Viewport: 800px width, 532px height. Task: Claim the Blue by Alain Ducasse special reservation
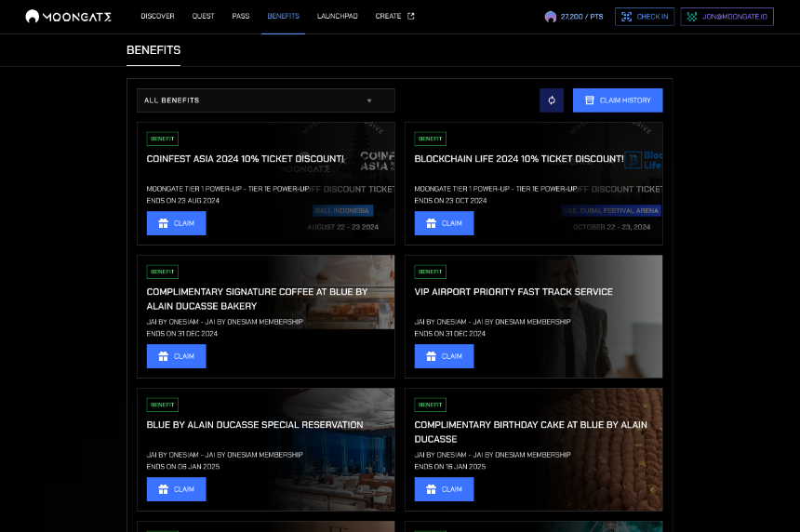pos(177,489)
